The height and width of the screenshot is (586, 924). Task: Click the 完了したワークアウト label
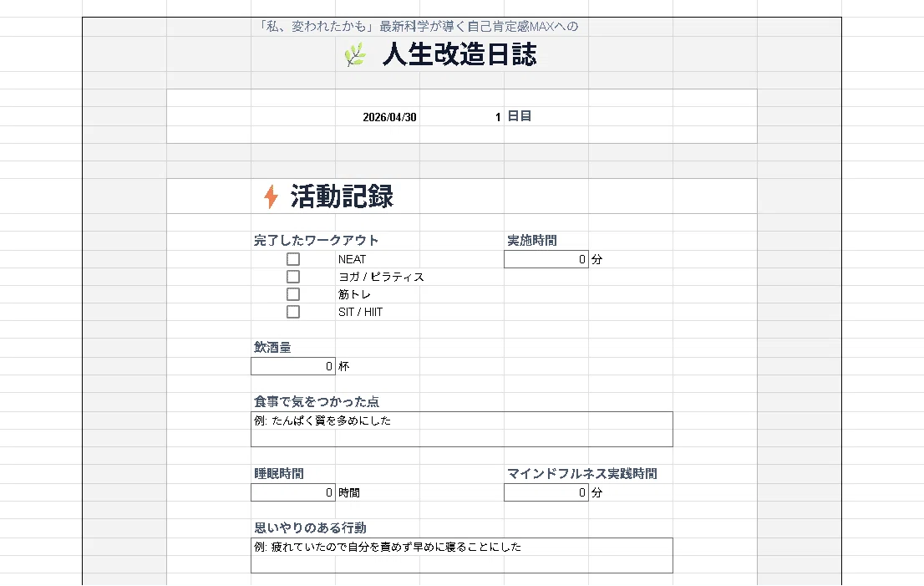[316, 241]
